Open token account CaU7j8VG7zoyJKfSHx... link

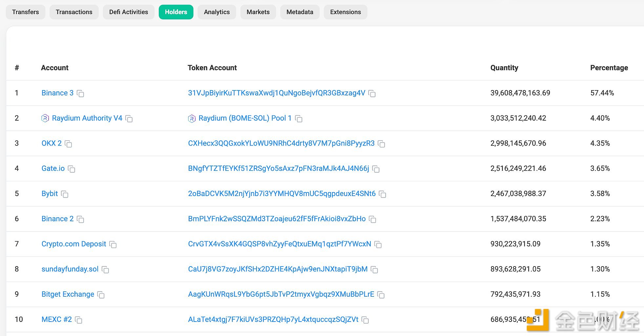pyautogui.click(x=278, y=269)
